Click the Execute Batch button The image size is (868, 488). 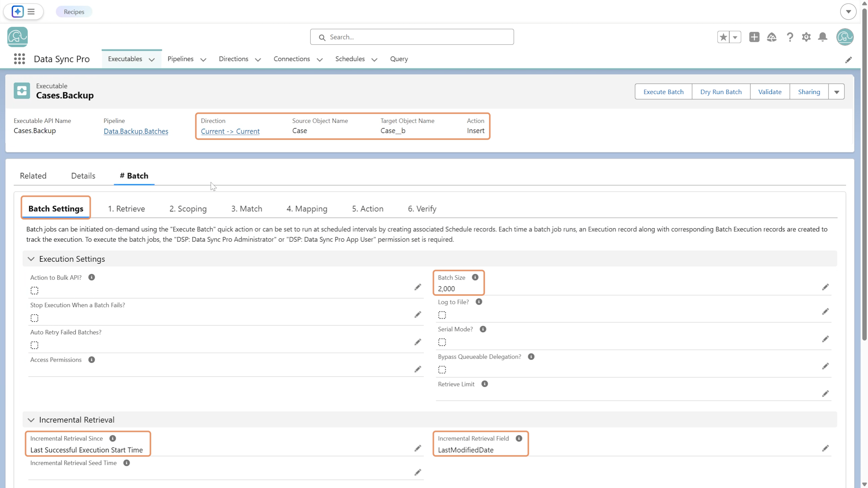click(663, 92)
